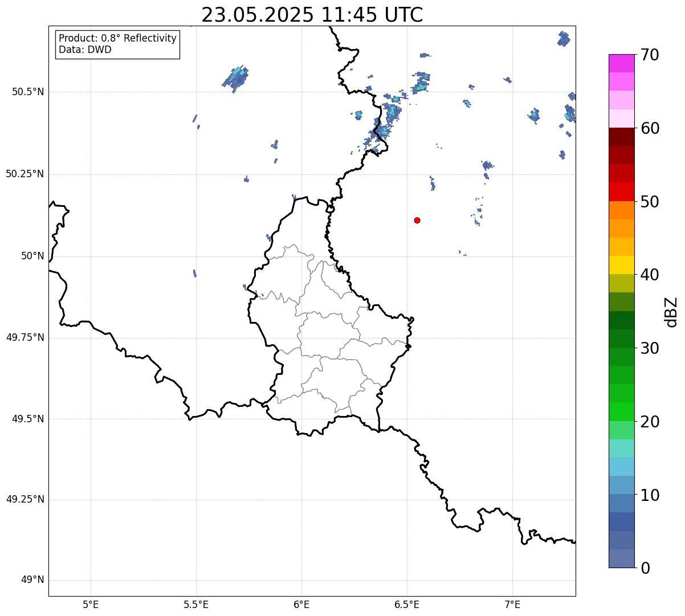685x616 pixels.
Task: Click the radar echo in the top-right map corner
Action: point(563,39)
